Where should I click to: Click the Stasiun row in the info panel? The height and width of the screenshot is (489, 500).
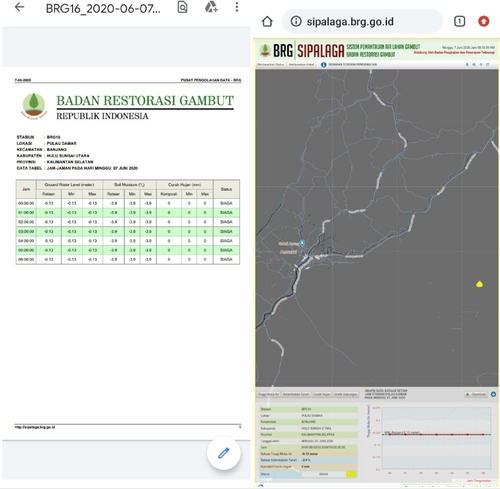(x=308, y=409)
